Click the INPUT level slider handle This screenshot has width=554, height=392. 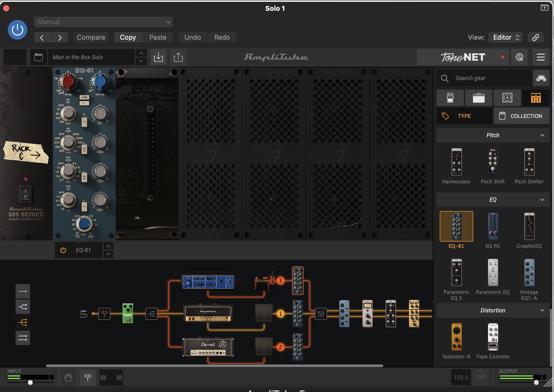tap(30, 382)
